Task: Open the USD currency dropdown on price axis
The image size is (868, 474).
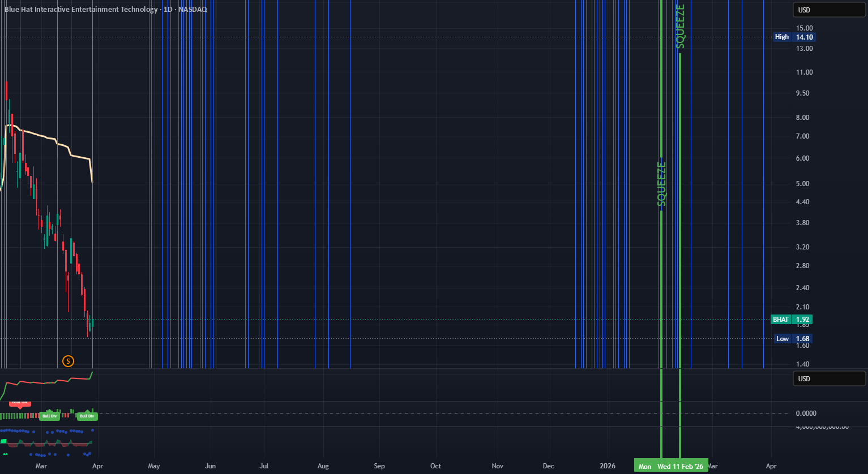Action: click(829, 10)
